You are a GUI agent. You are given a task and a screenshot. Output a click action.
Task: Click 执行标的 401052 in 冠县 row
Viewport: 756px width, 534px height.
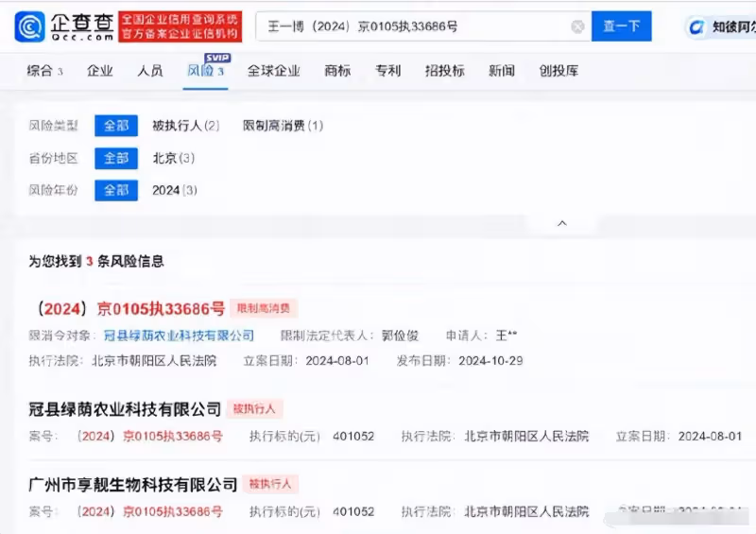(353, 436)
